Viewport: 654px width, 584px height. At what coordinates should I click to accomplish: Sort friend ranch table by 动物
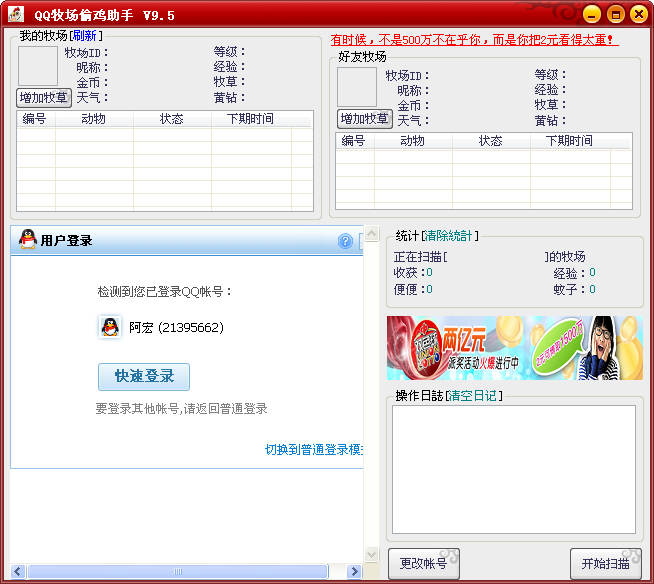coord(413,141)
